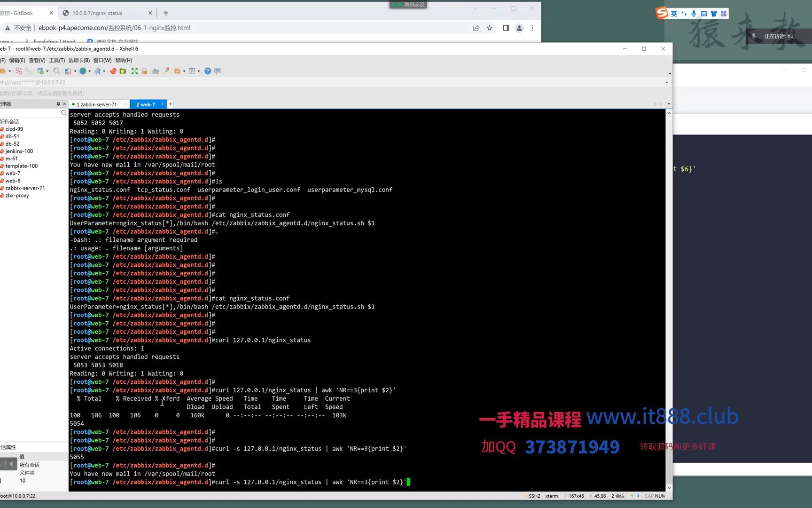
Task: Select the jenkins-100 session
Action: 19,151
